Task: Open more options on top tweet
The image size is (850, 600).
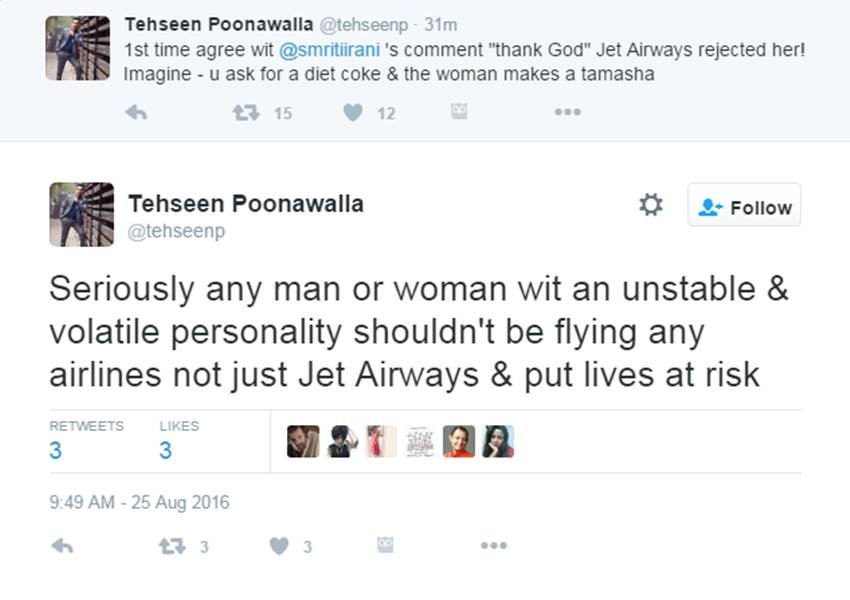Action: point(567,113)
